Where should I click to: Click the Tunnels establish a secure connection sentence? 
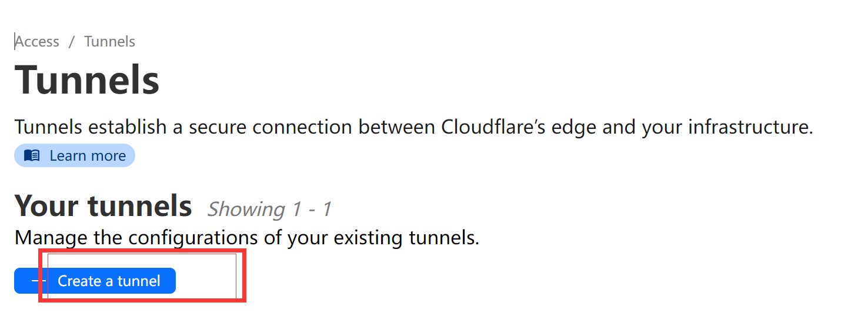tap(414, 127)
